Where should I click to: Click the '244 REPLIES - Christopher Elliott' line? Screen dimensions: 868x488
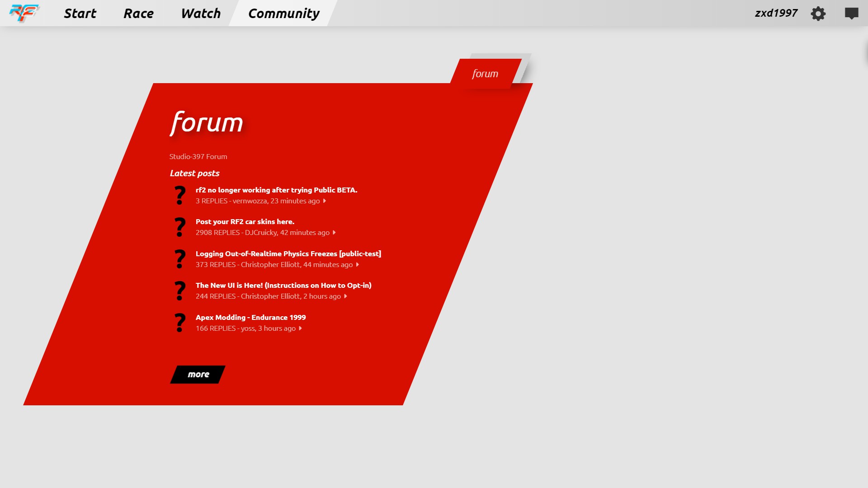point(268,296)
